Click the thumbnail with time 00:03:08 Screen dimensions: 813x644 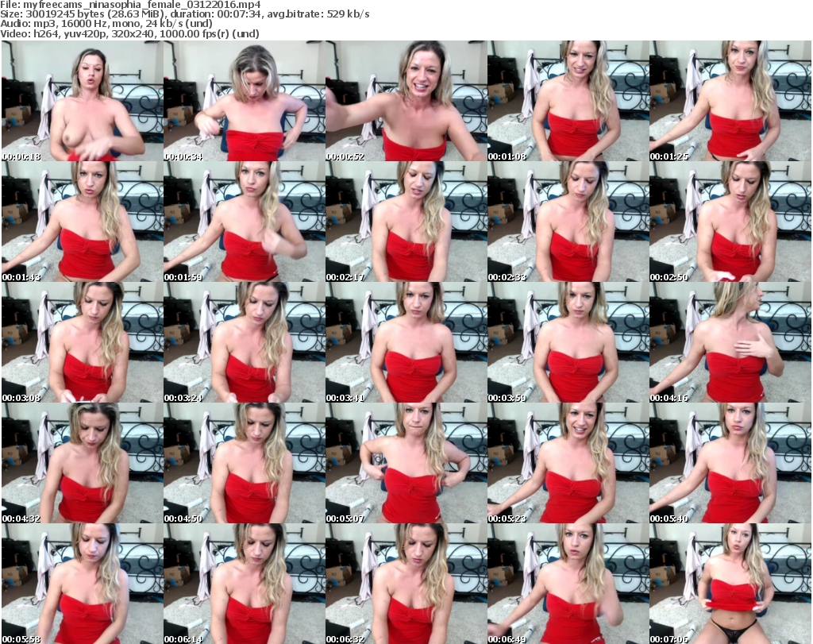(x=83, y=343)
